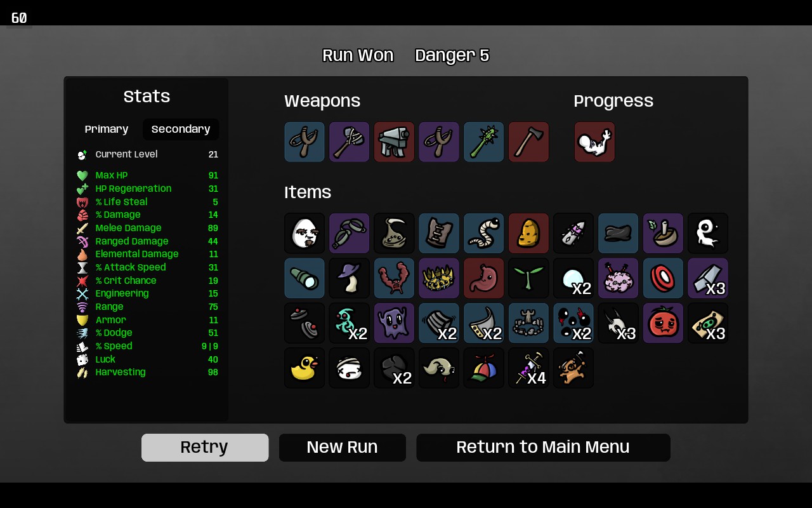Click the golden spiked crown item
The image size is (812, 508).
439,278
